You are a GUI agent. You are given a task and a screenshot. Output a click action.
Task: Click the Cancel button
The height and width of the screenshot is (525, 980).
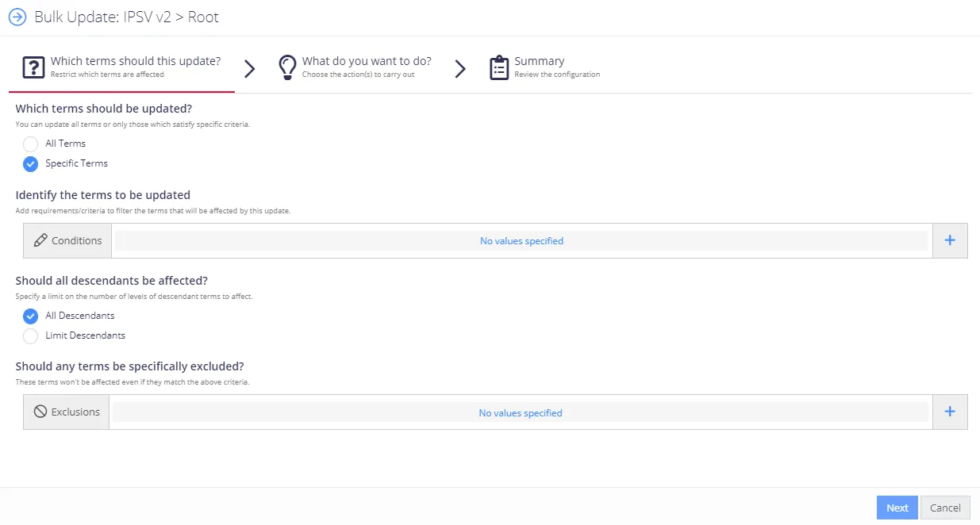tap(945, 508)
